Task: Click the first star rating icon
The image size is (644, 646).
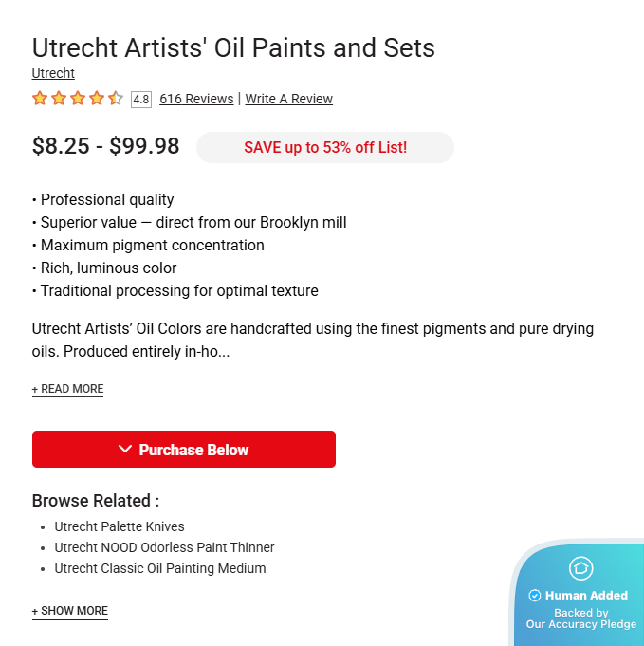Action: (x=40, y=98)
